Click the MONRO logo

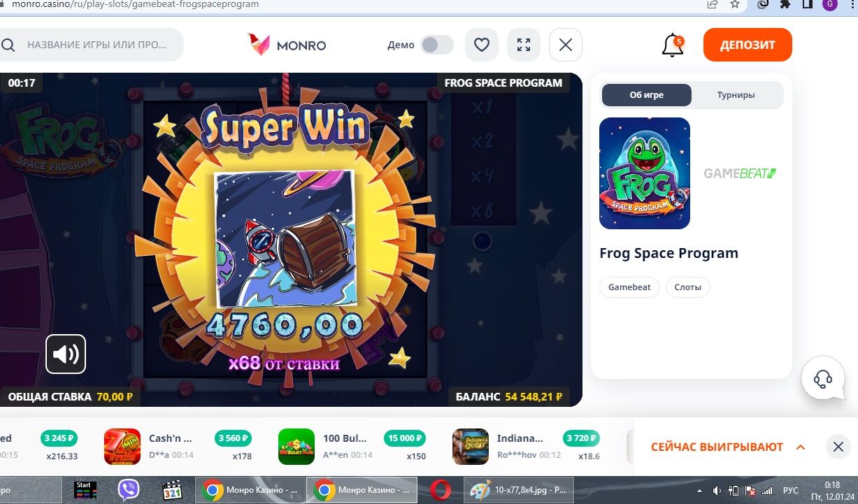coord(287,45)
